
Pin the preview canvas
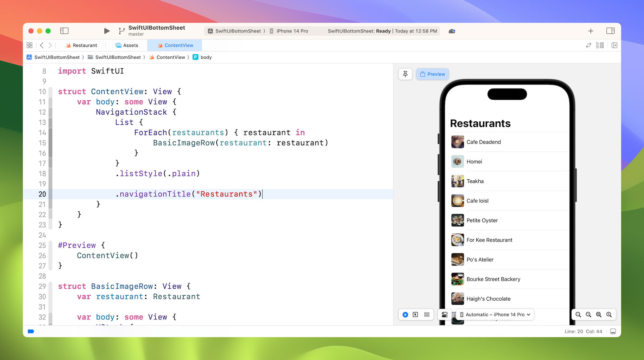(x=405, y=74)
